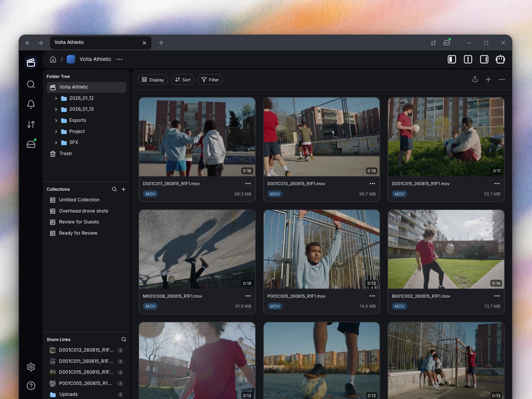
Task: Expand the Project folder
Action: point(56,131)
